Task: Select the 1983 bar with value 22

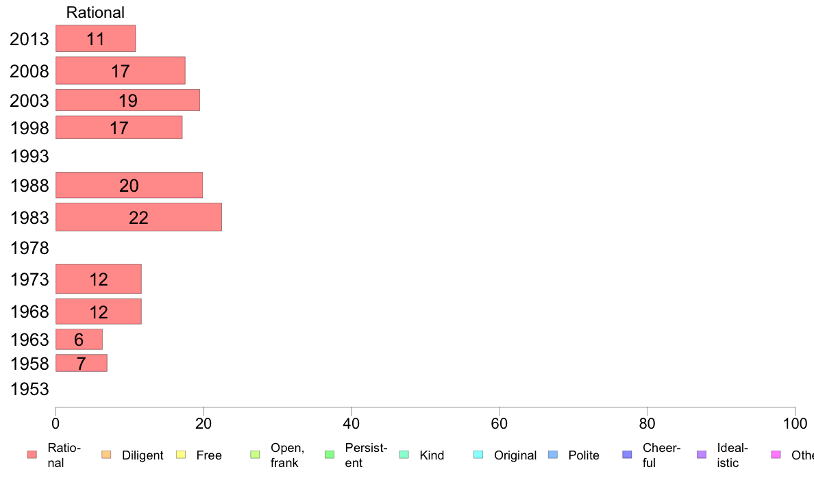Action: (x=138, y=217)
